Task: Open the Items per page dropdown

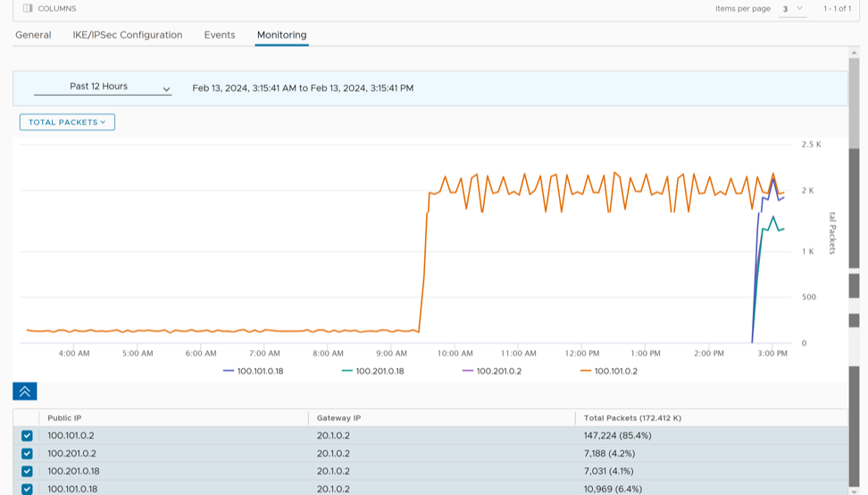Action: [x=791, y=9]
